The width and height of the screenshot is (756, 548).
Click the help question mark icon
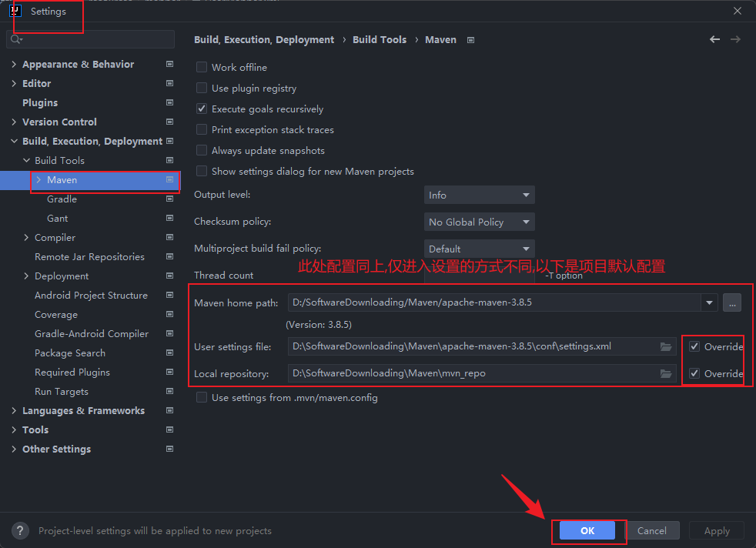point(19,530)
